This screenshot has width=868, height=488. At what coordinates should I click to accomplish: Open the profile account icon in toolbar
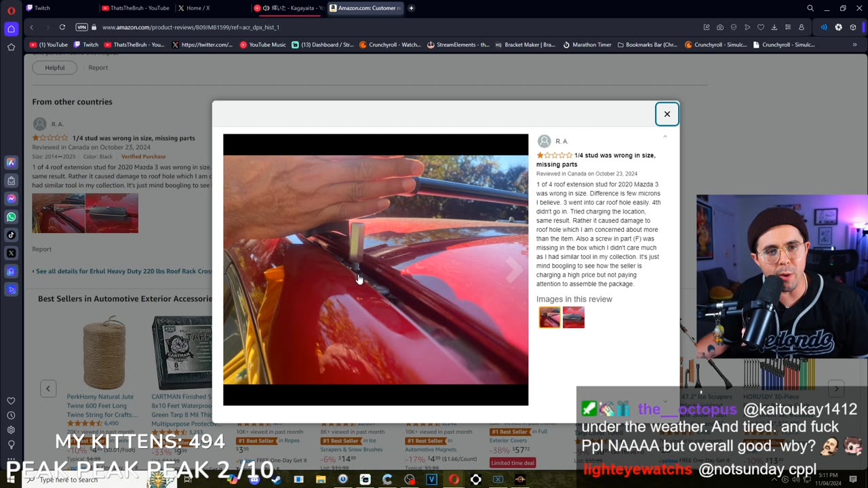(x=802, y=27)
